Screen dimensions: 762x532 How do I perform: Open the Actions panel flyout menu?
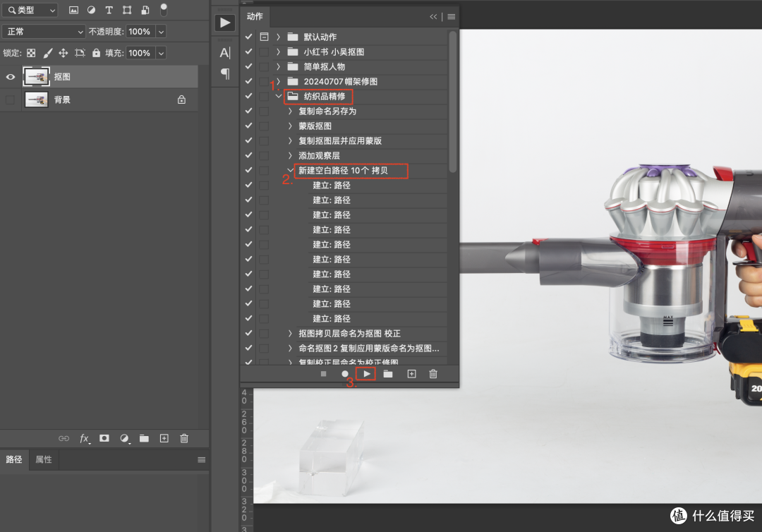click(x=452, y=16)
